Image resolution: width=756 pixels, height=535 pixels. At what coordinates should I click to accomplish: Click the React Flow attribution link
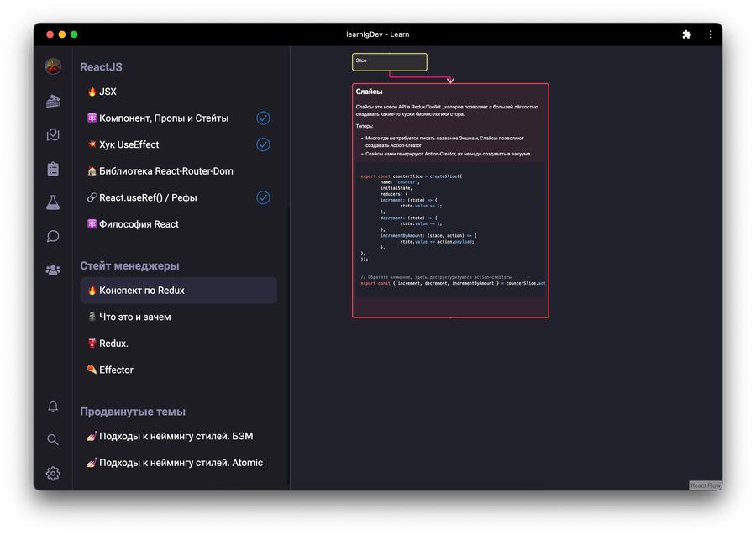pos(705,485)
